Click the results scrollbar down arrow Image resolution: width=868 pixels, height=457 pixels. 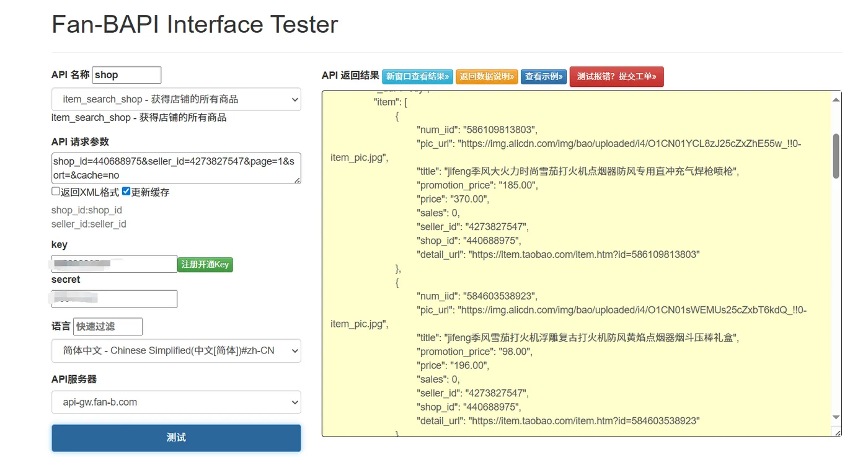836,417
